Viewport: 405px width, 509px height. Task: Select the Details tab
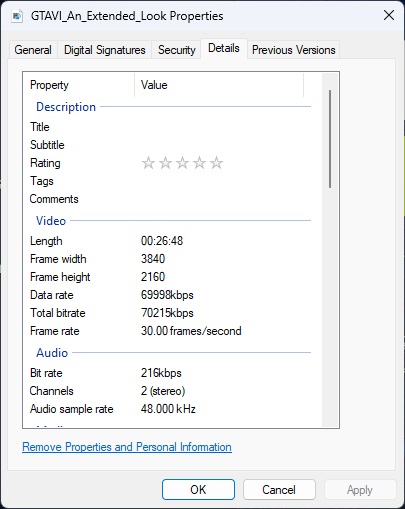224,49
